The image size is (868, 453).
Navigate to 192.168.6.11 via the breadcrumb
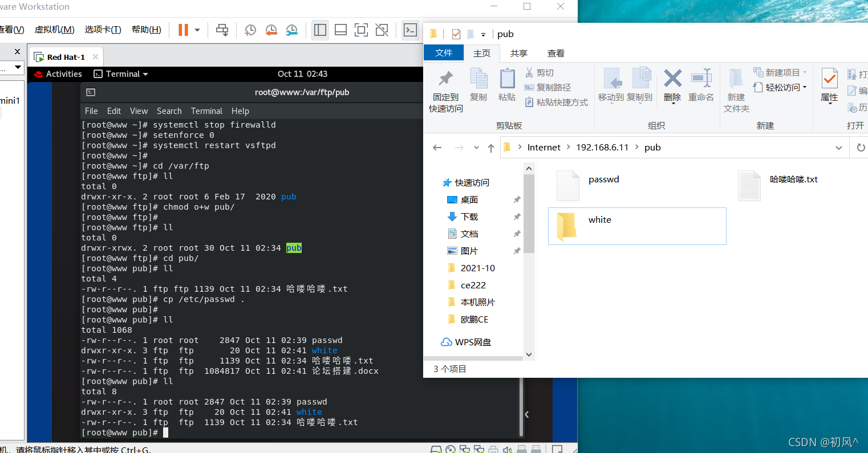pos(602,147)
